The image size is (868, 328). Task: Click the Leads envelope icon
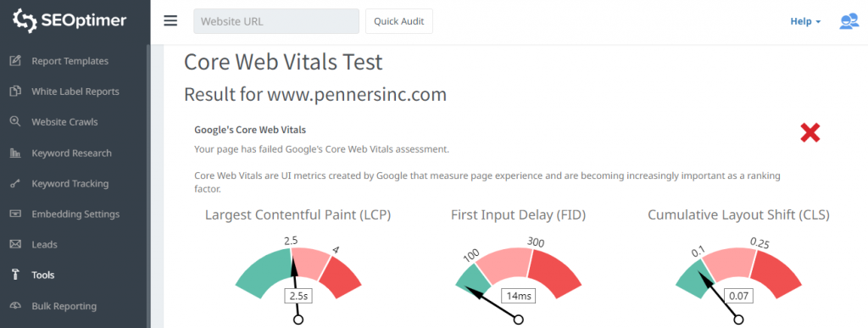(x=15, y=244)
